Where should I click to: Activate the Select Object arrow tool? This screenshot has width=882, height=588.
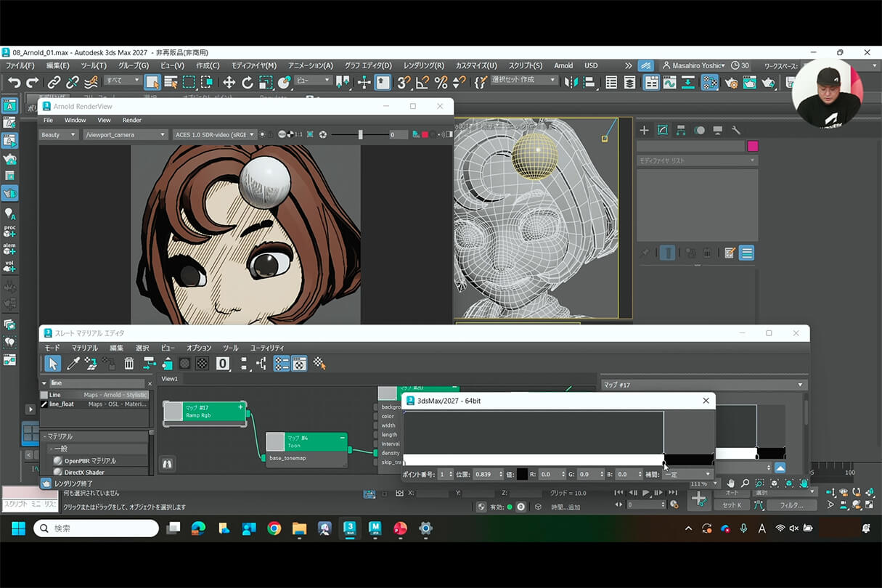click(152, 82)
